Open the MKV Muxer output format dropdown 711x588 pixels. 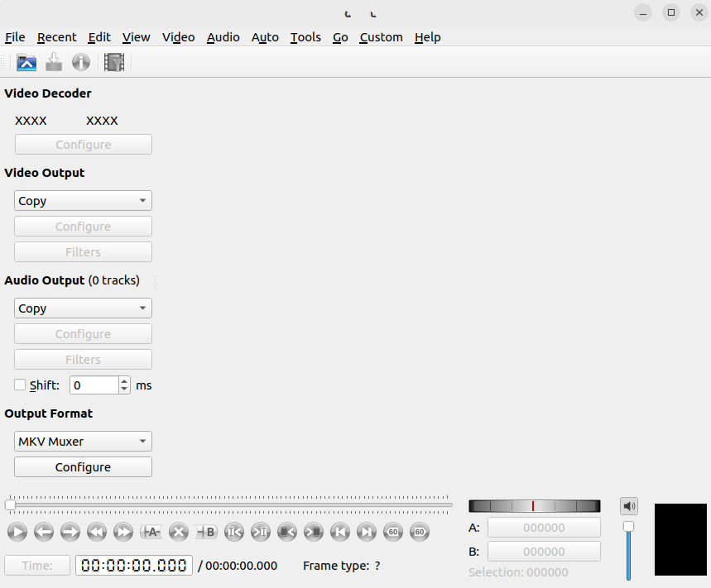coord(83,442)
